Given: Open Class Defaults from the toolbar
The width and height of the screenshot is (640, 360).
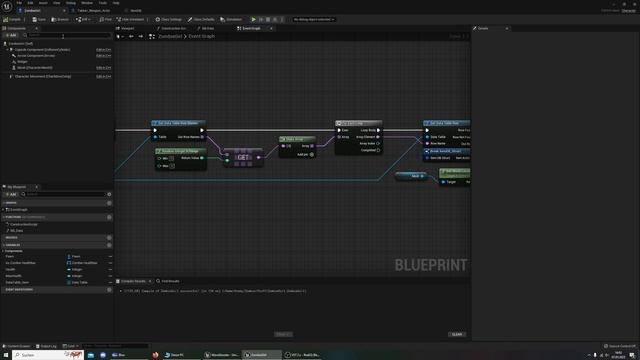Looking at the screenshot, I should pyautogui.click(x=201, y=19).
